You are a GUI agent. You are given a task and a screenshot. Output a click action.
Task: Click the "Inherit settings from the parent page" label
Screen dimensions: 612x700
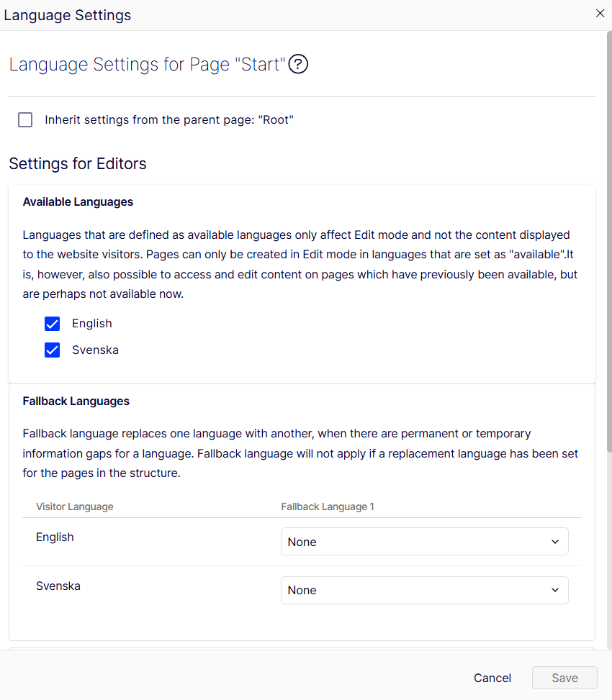[x=169, y=119]
